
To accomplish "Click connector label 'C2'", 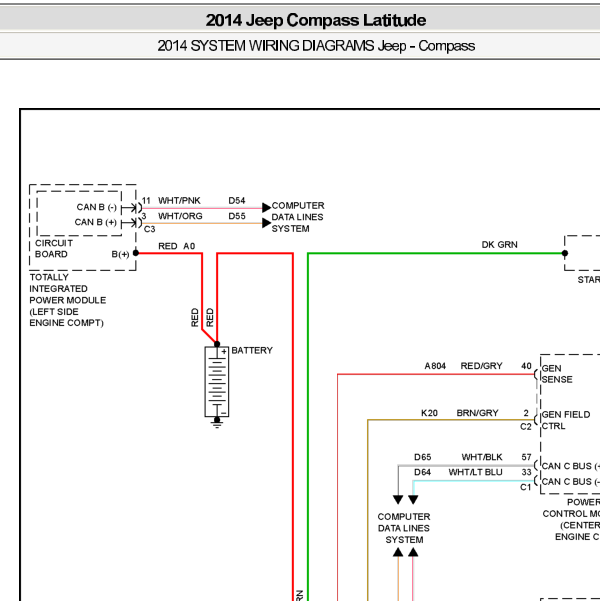I will tap(526, 427).
